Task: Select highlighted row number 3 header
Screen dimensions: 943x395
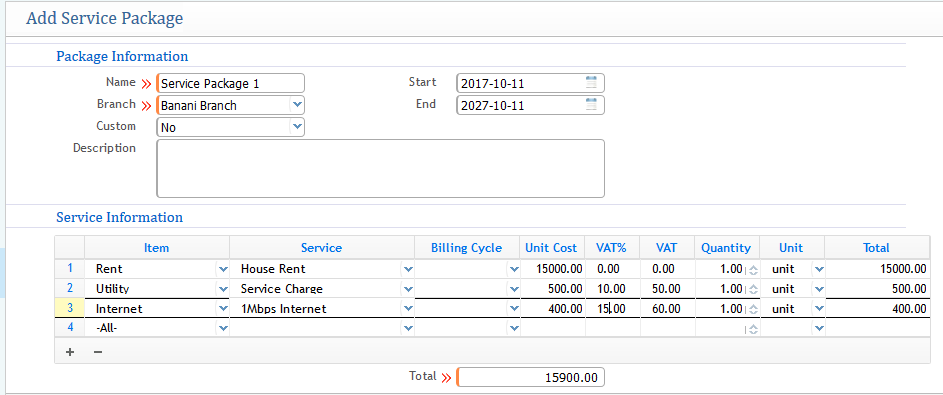Action: 70,308
